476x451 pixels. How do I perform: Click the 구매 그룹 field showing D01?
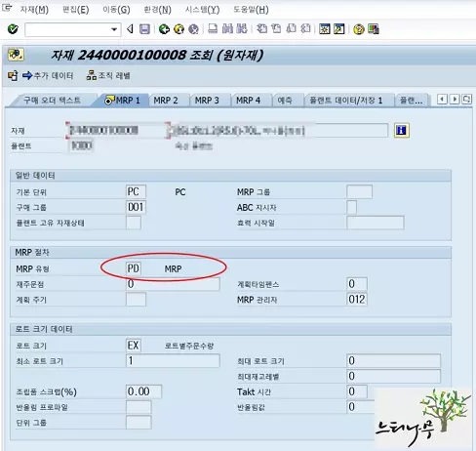pyautogui.click(x=136, y=207)
